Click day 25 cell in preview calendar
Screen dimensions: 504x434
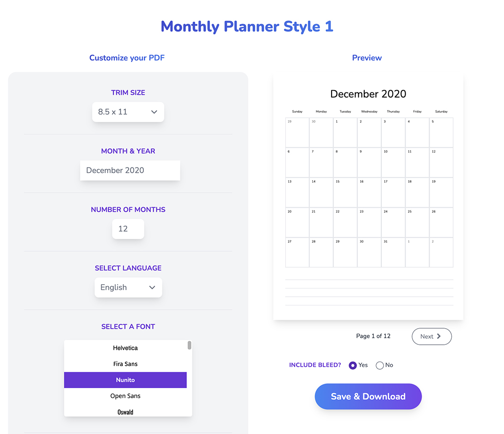click(417, 222)
